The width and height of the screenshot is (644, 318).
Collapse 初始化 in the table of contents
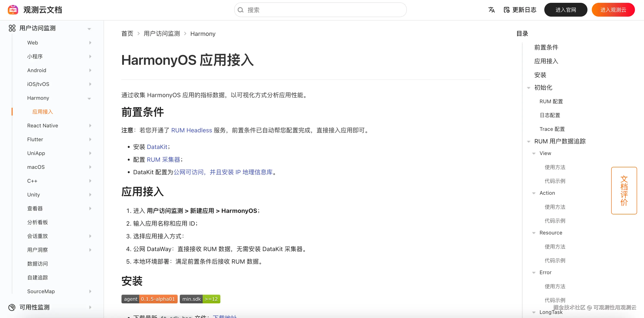tap(529, 88)
